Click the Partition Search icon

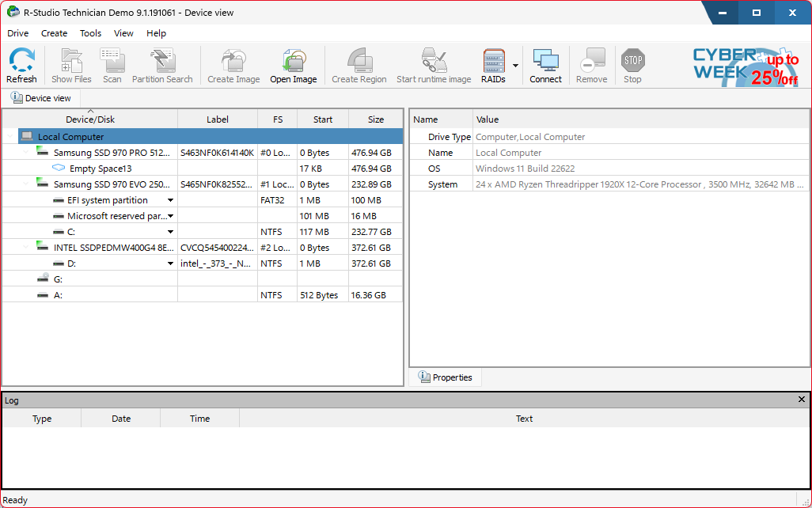[162, 65]
